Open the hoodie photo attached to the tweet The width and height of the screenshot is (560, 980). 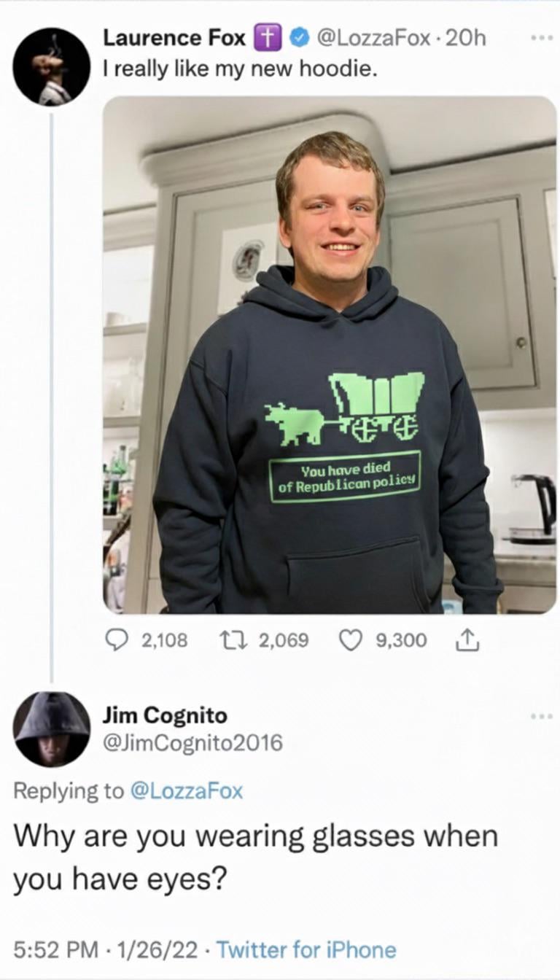[330, 355]
